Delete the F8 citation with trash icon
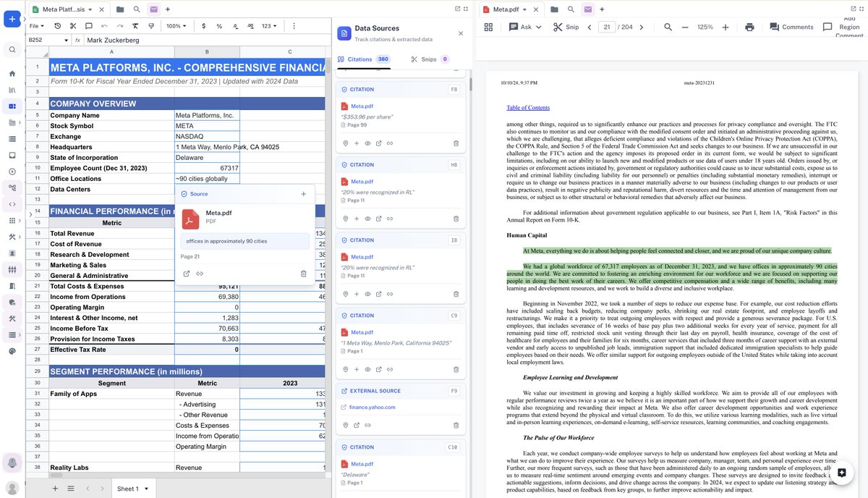The width and height of the screenshot is (868, 498). [456, 143]
